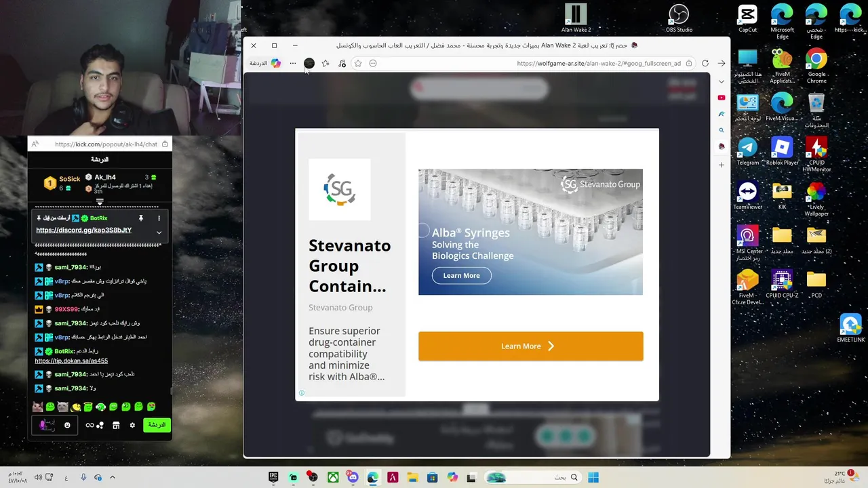Click the Stevanato Group Contain... headline
Viewport: 868px width, 488px height.
pyautogui.click(x=349, y=266)
